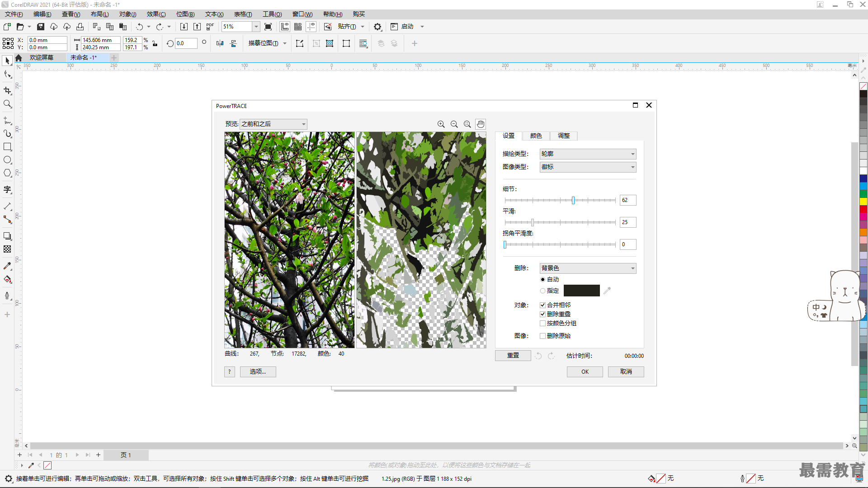Image resolution: width=868 pixels, height=488 pixels.
Task: Select the Drop Shadow tool
Action: (x=7, y=236)
